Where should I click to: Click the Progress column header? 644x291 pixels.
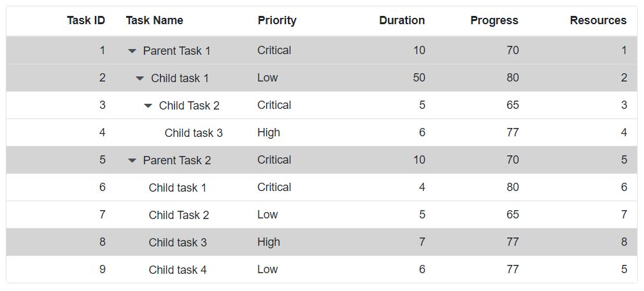coord(494,20)
